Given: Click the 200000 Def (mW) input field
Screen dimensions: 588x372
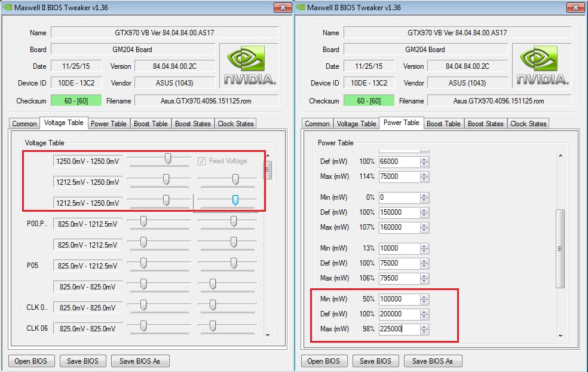Looking at the screenshot, I should coord(399,314).
